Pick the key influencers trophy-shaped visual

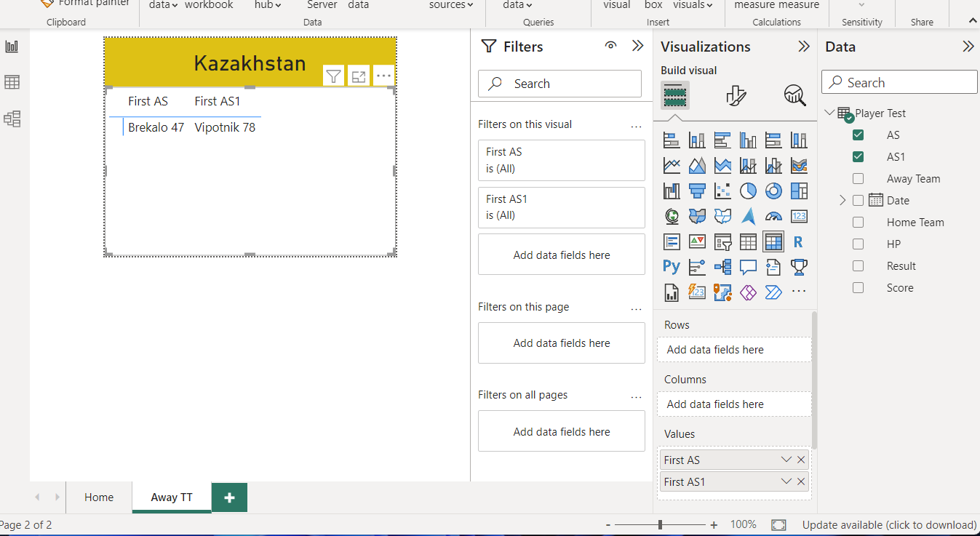(799, 267)
